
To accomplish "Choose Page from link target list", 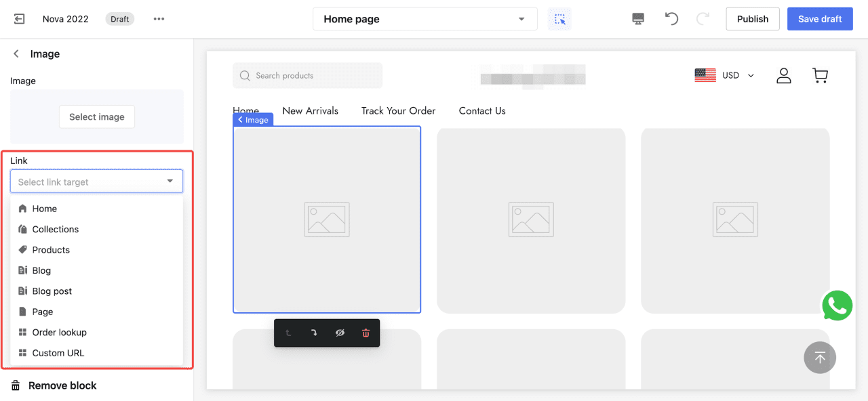I will pos(97,312).
